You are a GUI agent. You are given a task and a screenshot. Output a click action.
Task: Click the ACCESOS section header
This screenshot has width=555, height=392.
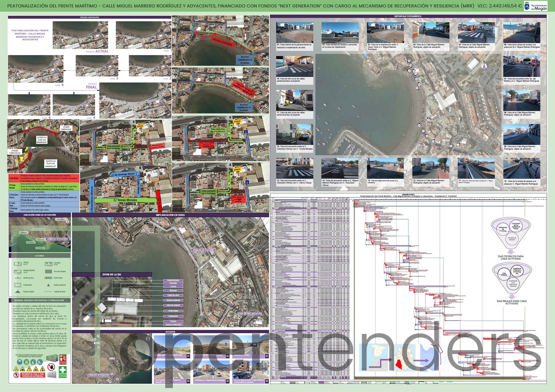point(170,332)
